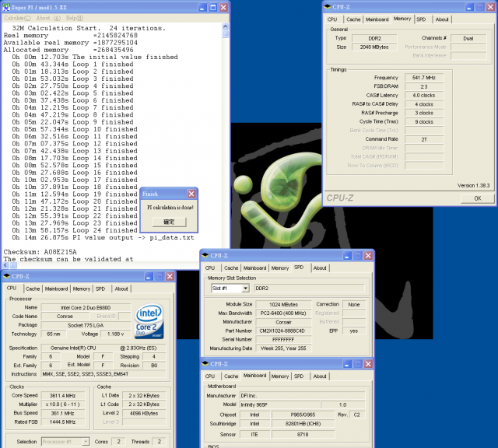Open the Help menu in Super PI
Screen dimensions: 498x448
[75, 18]
